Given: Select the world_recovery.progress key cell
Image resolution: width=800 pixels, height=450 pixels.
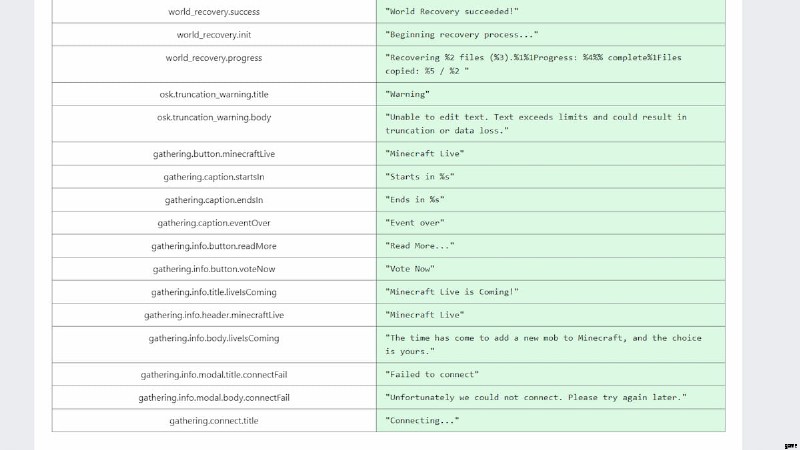Looking at the screenshot, I should tap(214, 64).
